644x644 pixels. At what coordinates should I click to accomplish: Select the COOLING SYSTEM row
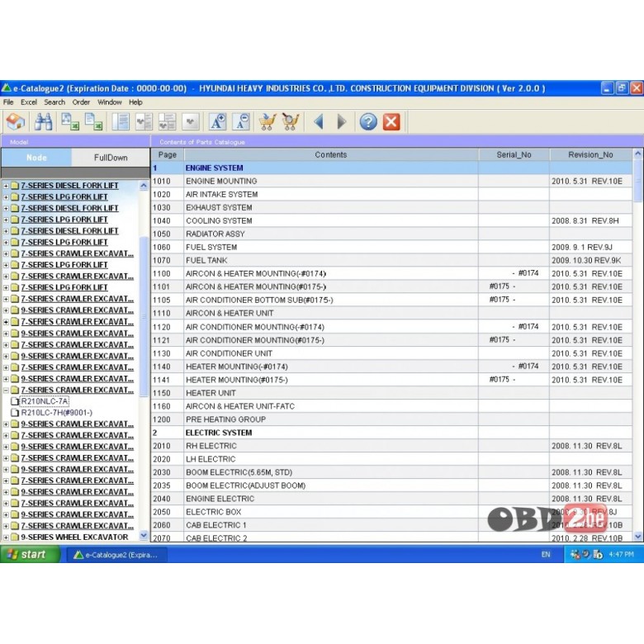pos(391,220)
